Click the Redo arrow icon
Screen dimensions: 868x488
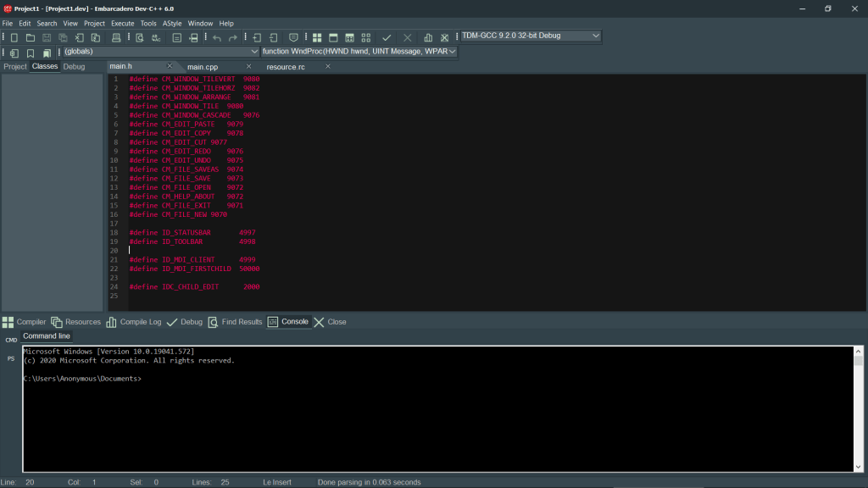coord(231,37)
